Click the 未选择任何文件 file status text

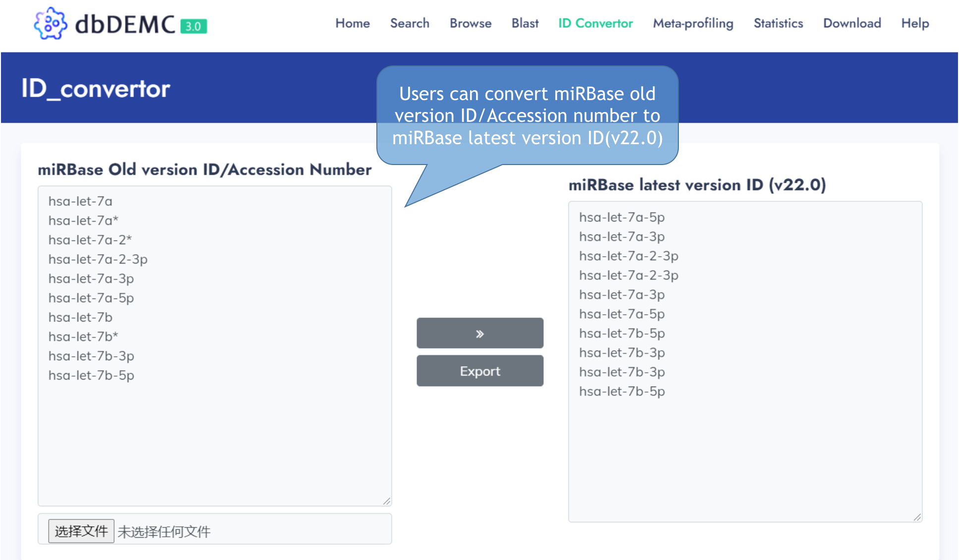tap(164, 532)
